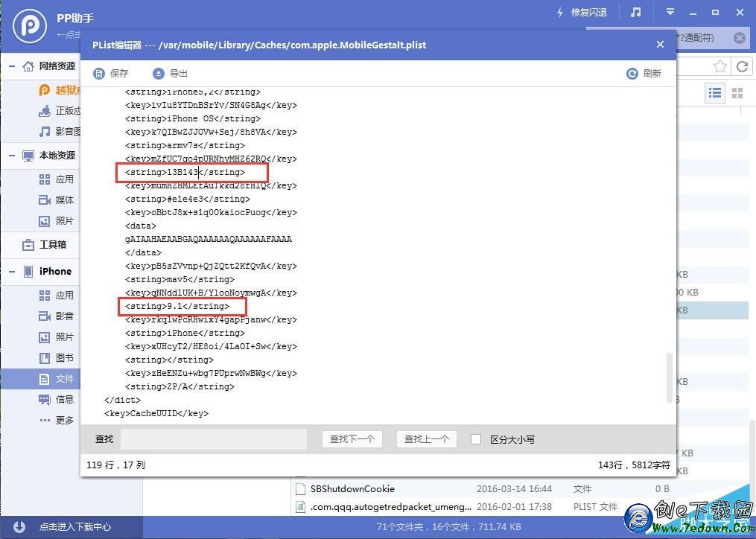Click the lightning 修复闪退 repair icon
This screenshot has height=539, width=756.
(560, 13)
